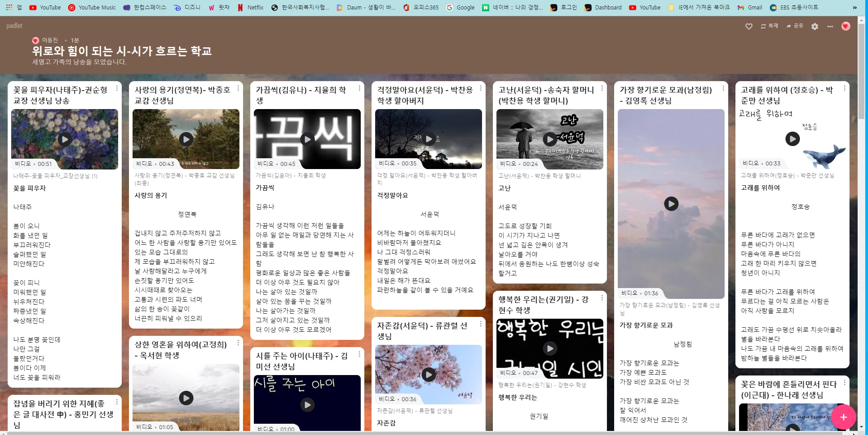
Task: Open the three-dot more menu in header
Action: coord(830,26)
